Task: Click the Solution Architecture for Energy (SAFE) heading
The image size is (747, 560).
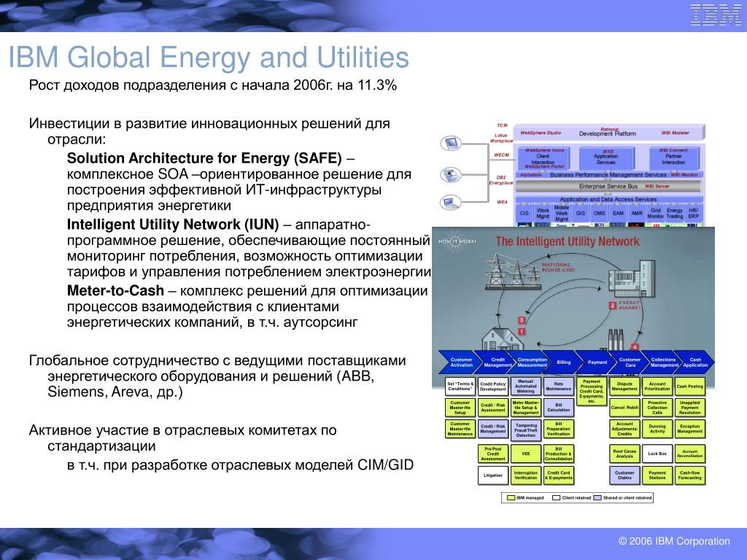Action: pyautogui.click(x=204, y=158)
